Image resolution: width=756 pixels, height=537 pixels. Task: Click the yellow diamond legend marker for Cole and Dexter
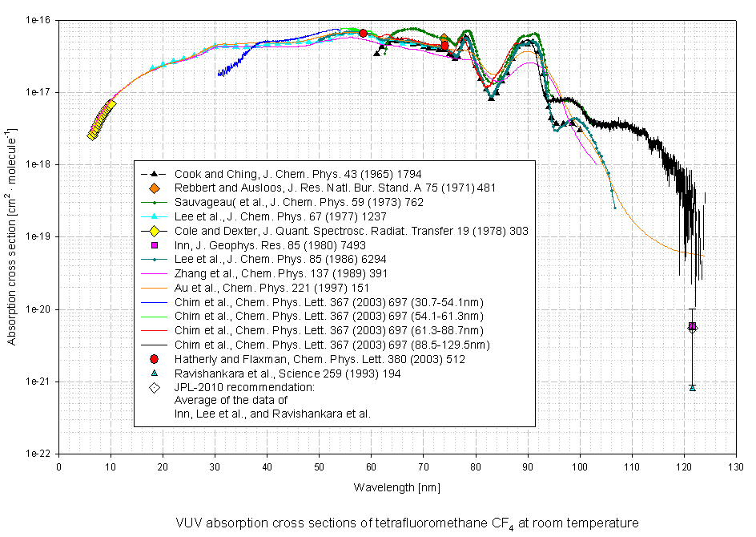click(x=154, y=231)
